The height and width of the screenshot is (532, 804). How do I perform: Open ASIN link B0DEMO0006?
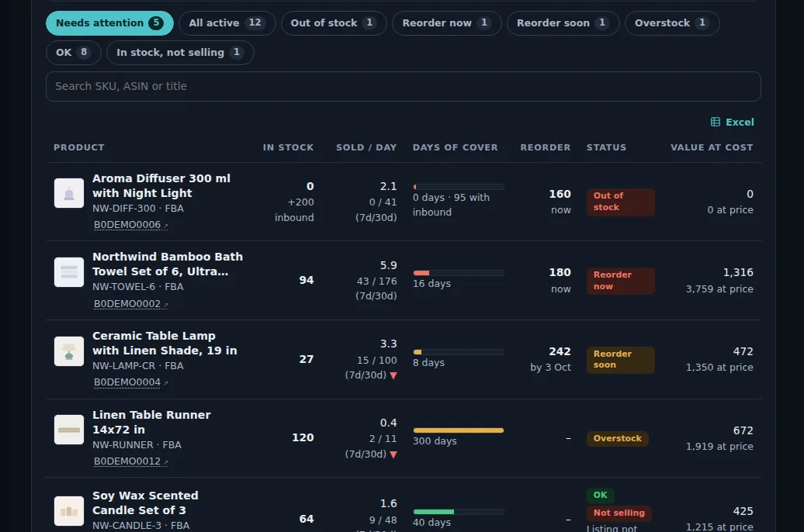(x=130, y=225)
